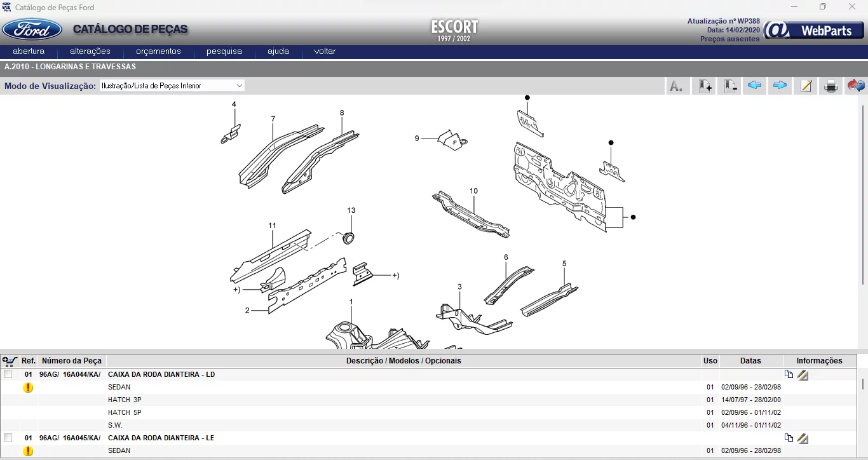The height and width of the screenshot is (460, 868).
Task: Click the dropdown arrow next to Ilustração/Lista de Peças Inferior
Action: click(240, 85)
